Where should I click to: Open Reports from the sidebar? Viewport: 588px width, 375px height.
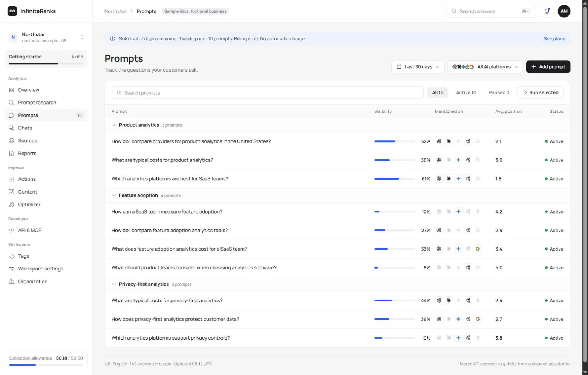46,154
